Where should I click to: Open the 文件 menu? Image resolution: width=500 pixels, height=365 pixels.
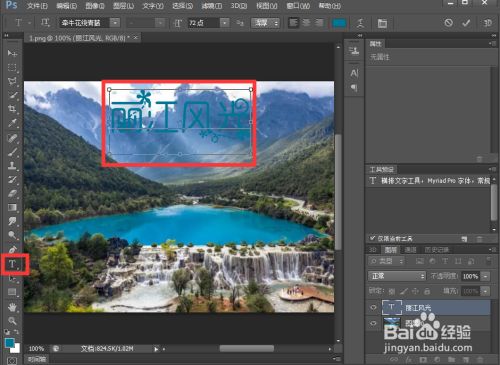coord(37,6)
